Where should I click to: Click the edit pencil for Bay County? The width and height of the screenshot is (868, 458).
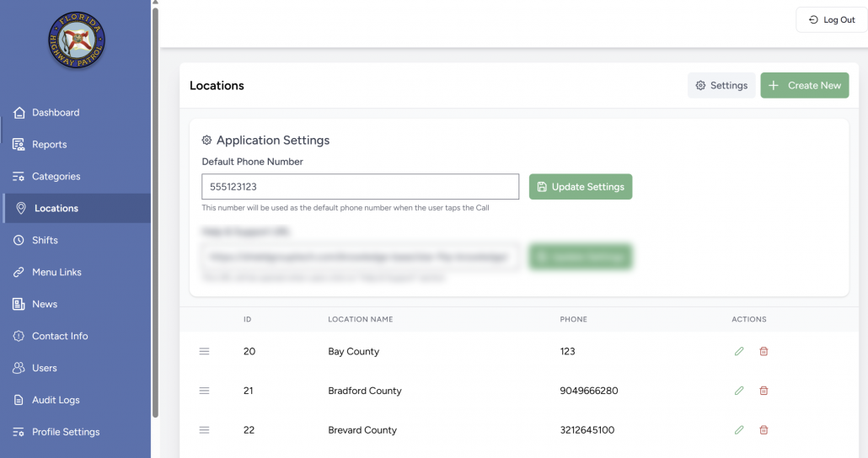(739, 351)
